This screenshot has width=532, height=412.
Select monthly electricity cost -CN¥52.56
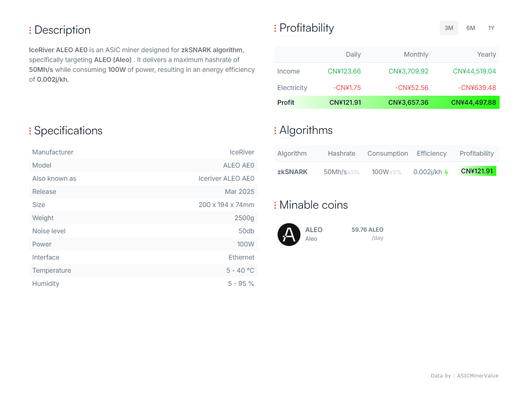[412, 87]
